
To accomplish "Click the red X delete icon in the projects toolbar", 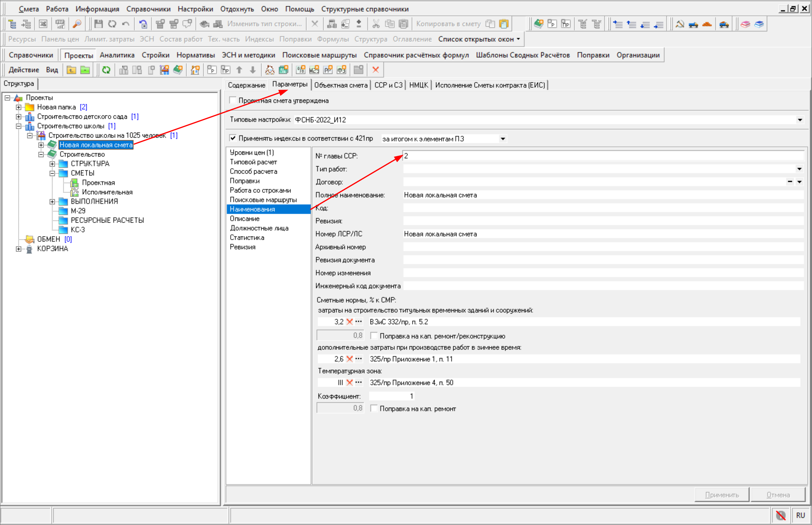I will click(x=375, y=70).
